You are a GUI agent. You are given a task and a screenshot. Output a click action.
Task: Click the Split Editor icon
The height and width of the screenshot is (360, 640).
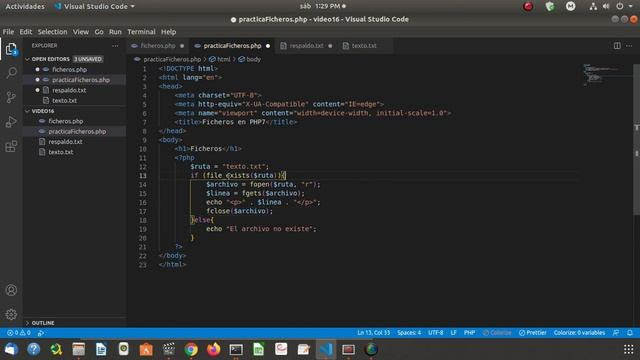pos(617,46)
